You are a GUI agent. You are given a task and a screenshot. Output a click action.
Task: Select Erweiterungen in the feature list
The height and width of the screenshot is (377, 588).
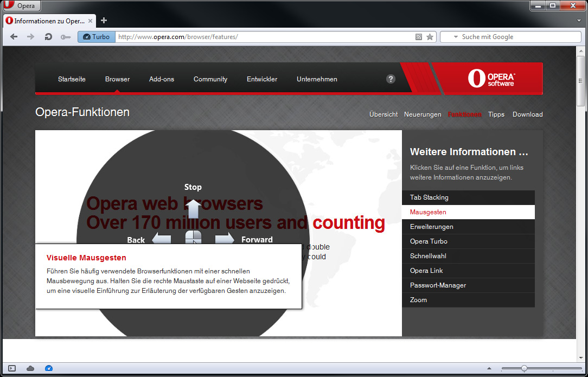468,227
